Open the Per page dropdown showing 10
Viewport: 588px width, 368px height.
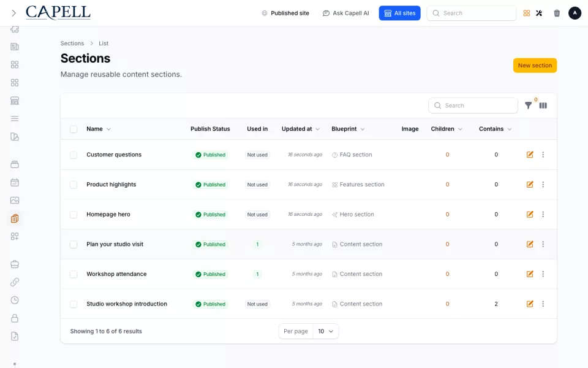pyautogui.click(x=325, y=331)
